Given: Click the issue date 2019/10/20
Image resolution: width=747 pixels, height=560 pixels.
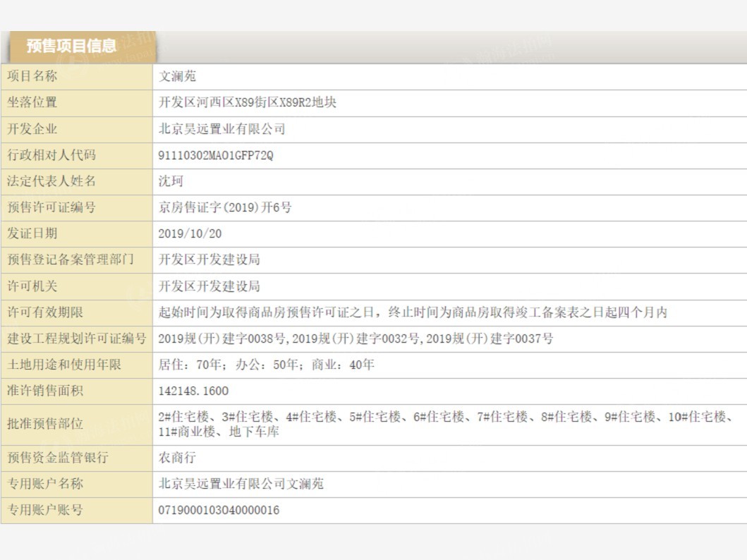Looking at the screenshot, I should click(x=190, y=234).
